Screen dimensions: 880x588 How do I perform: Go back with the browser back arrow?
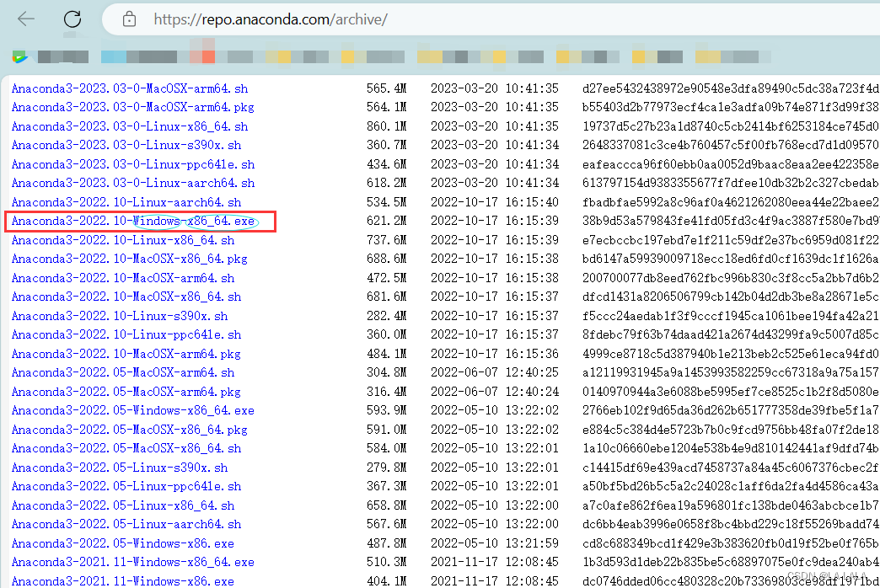[26, 19]
